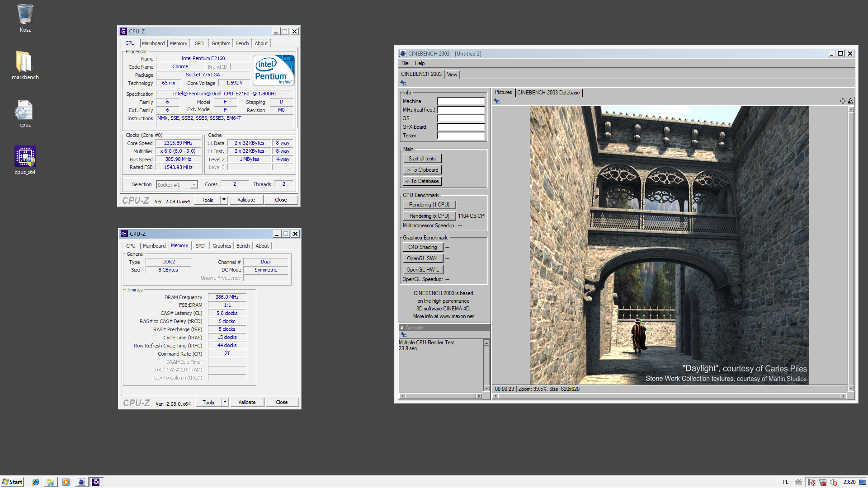
Task: Click the To Database button
Action: tap(422, 181)
